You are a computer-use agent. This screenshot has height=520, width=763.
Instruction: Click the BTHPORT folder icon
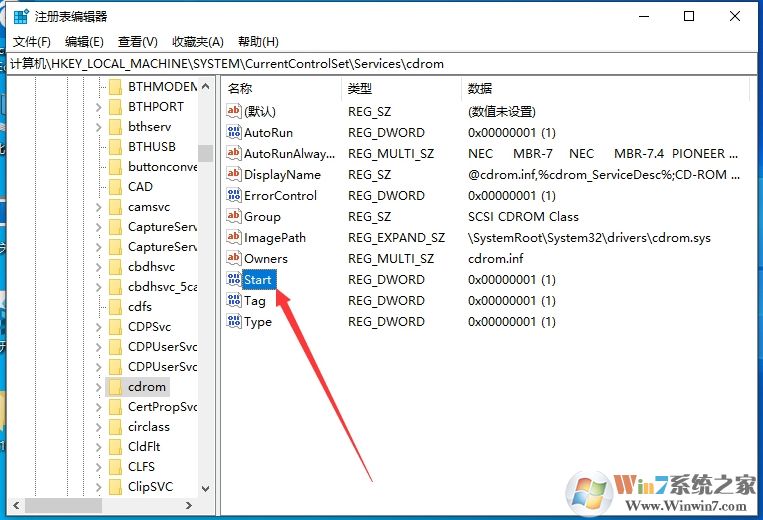pyautogui.click(x=115, y=107)
